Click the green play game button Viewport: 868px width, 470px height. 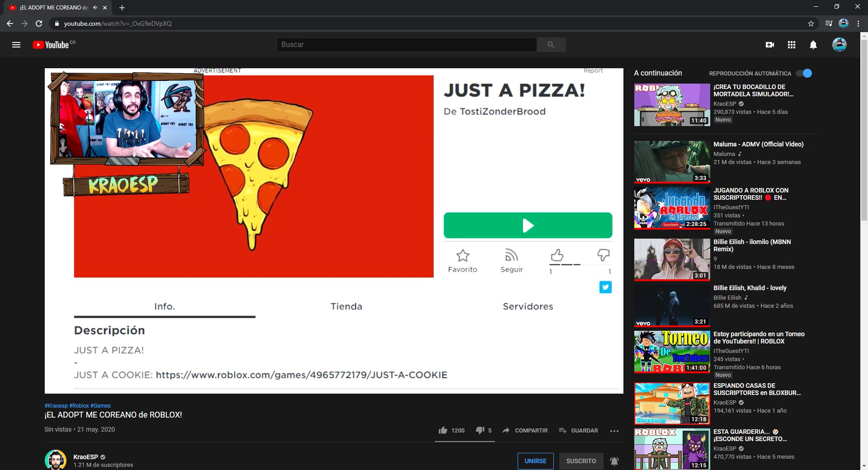tap(528, 225)
